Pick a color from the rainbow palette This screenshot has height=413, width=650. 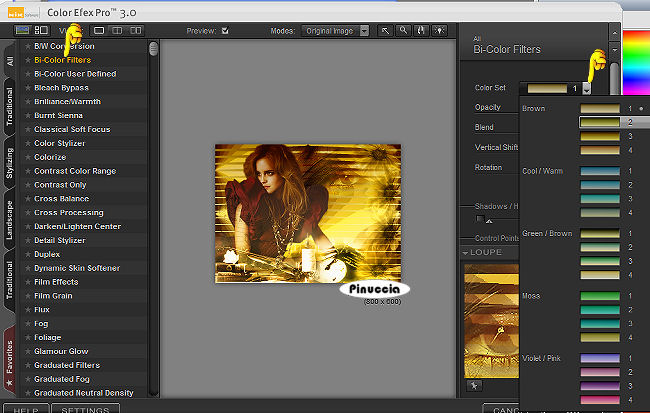(636, 62)
